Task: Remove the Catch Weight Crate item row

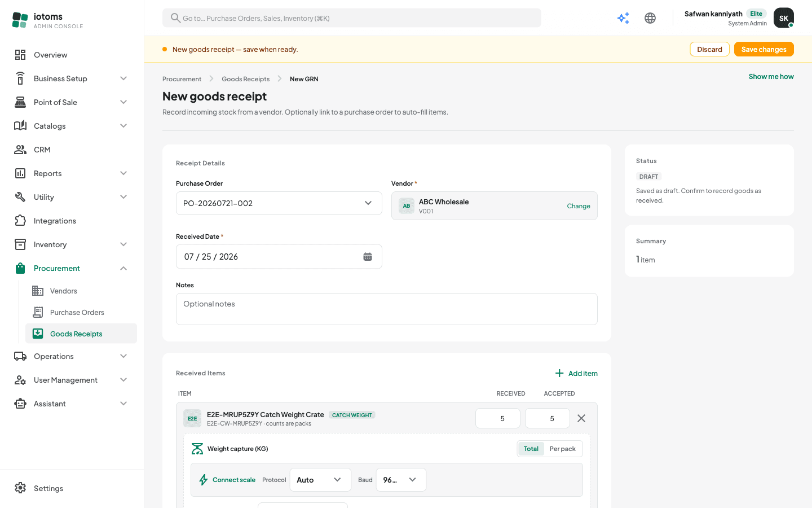Action: 581,418
